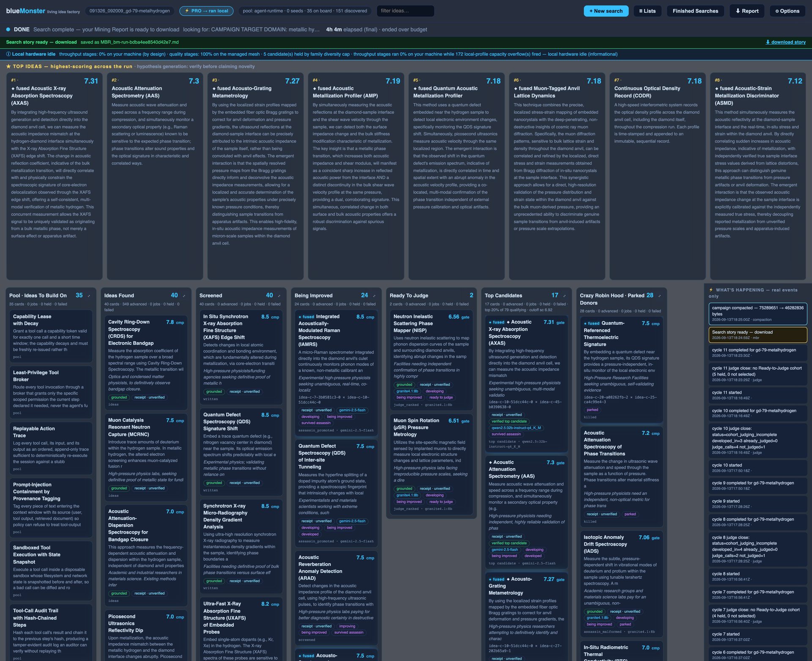812x661 pixels.
Task: Open the Isotopic Anomaly Drift Spectroscopy card
Action: (622, 584)
